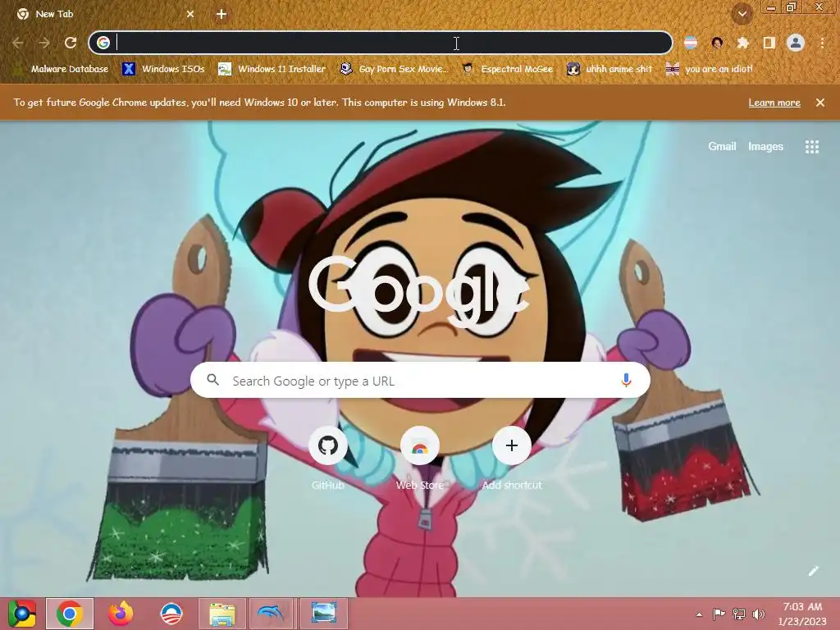Open the volume speaker icon

pyautogui.click(x=759, y=614)
